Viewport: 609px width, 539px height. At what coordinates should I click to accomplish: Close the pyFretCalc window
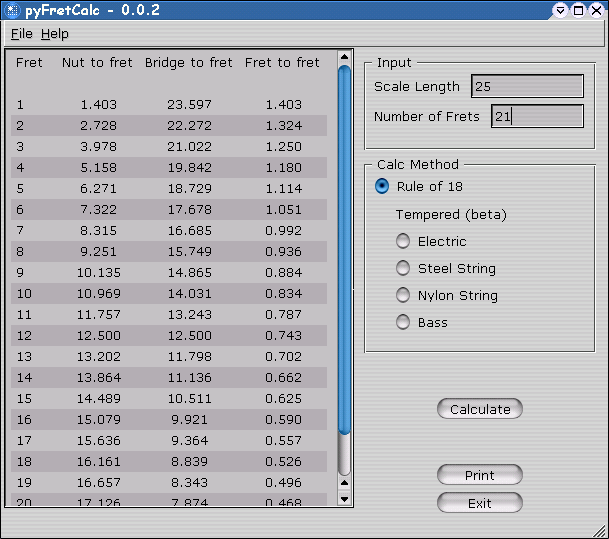click(x=597, y=10)
